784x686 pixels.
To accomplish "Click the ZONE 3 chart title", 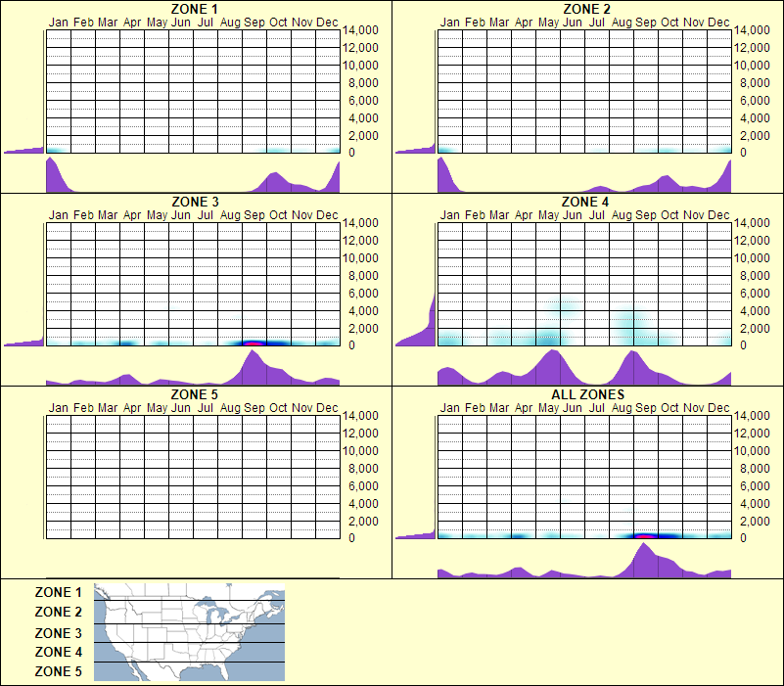I will pyautogui.click(x=195, y=202).
